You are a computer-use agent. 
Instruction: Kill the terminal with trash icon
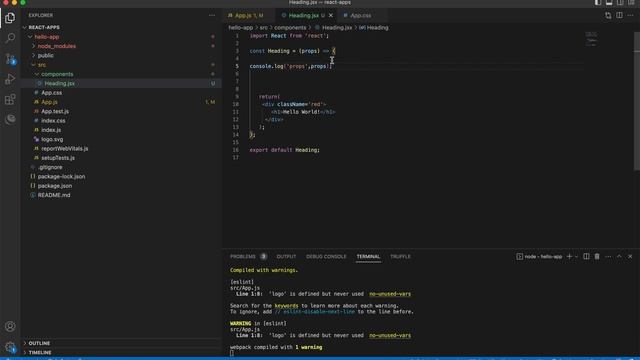(597, 256)
